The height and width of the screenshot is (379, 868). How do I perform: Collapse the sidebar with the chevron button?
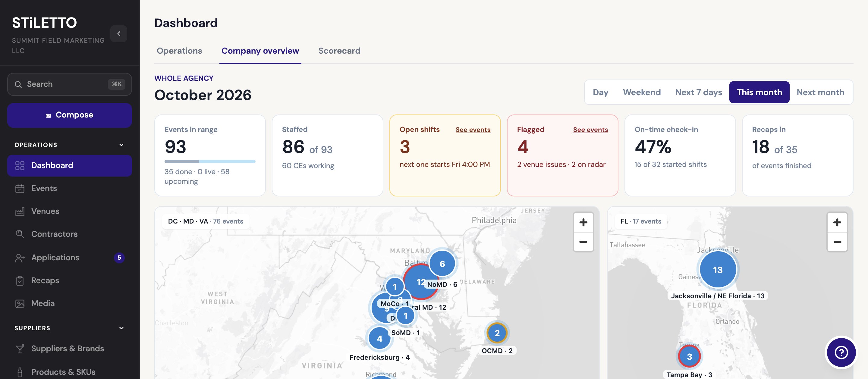pos(119,34)
